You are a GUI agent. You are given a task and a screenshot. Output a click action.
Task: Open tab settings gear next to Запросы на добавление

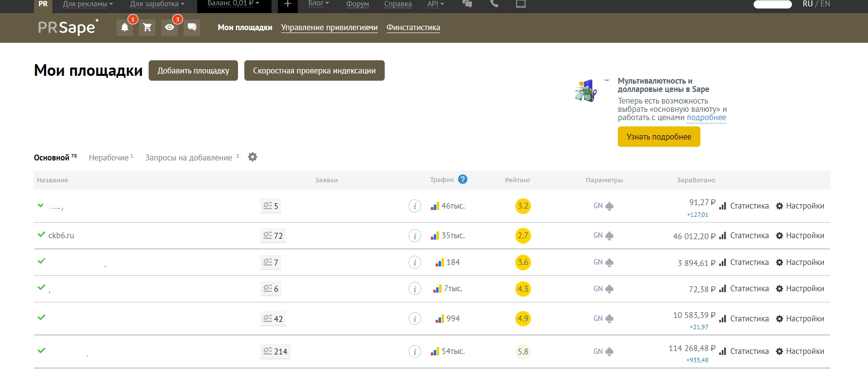point(253,157)
